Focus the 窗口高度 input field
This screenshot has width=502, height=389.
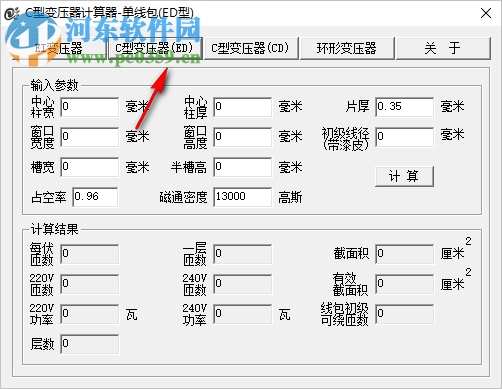click(x=242, y=137)
